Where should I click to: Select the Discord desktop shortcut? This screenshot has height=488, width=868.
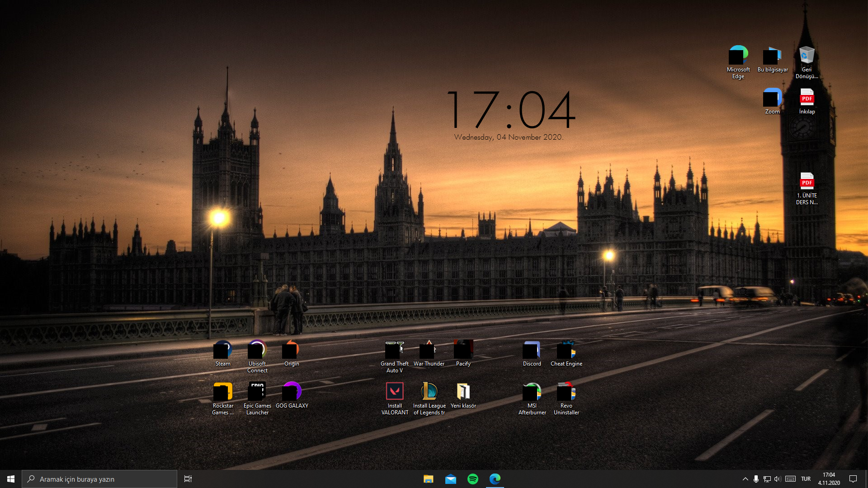532,350
